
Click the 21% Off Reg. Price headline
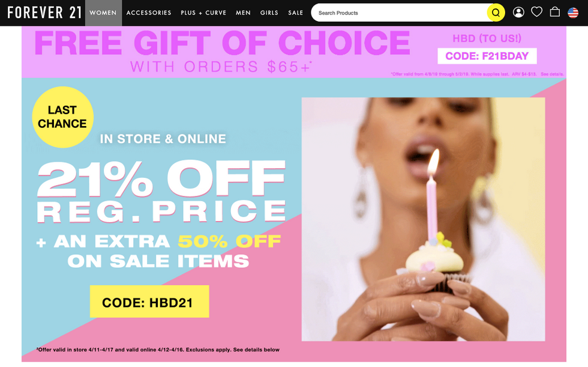(161, 192)
